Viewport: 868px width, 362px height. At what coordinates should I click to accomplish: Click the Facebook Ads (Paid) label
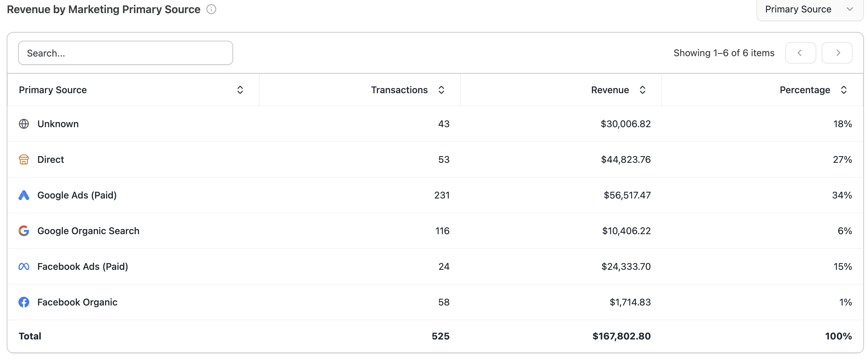click(83, 266)
